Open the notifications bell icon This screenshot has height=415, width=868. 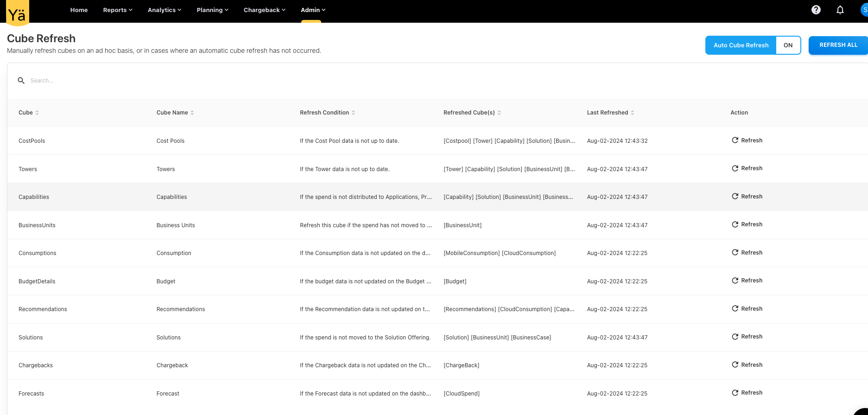pos(840,10)
